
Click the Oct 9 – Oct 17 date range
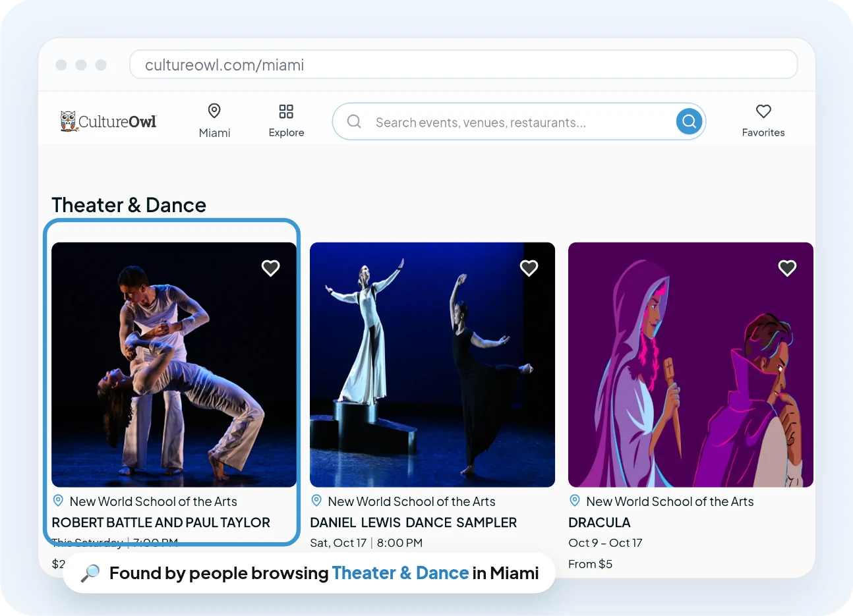[605, 543]
